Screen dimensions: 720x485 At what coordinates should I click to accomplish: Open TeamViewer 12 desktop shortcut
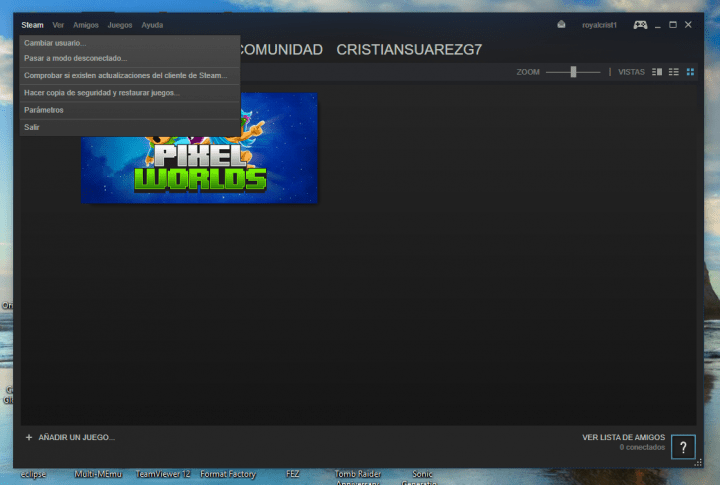point(163,474)
